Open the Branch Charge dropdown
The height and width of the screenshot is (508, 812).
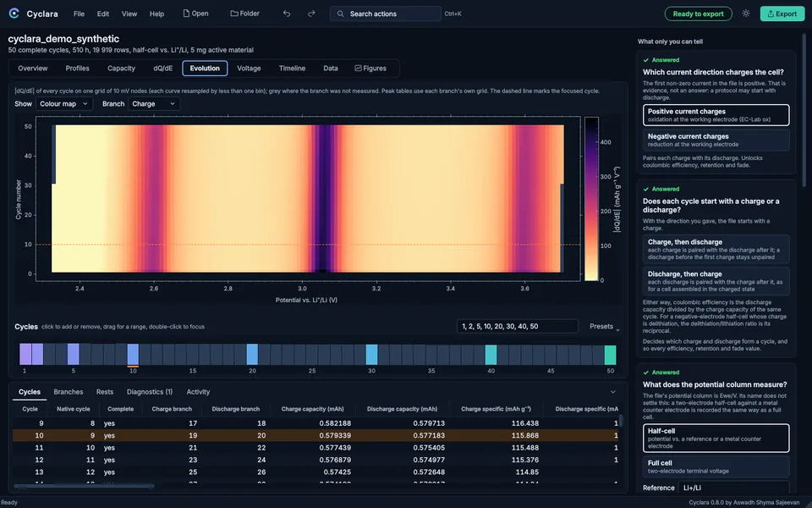154,103
